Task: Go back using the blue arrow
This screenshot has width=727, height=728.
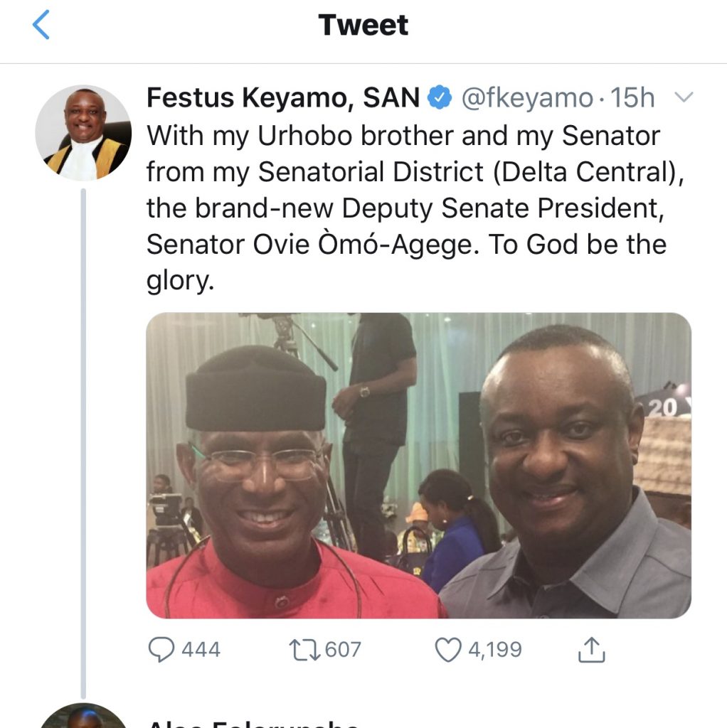Action: [x=41, y=25]
